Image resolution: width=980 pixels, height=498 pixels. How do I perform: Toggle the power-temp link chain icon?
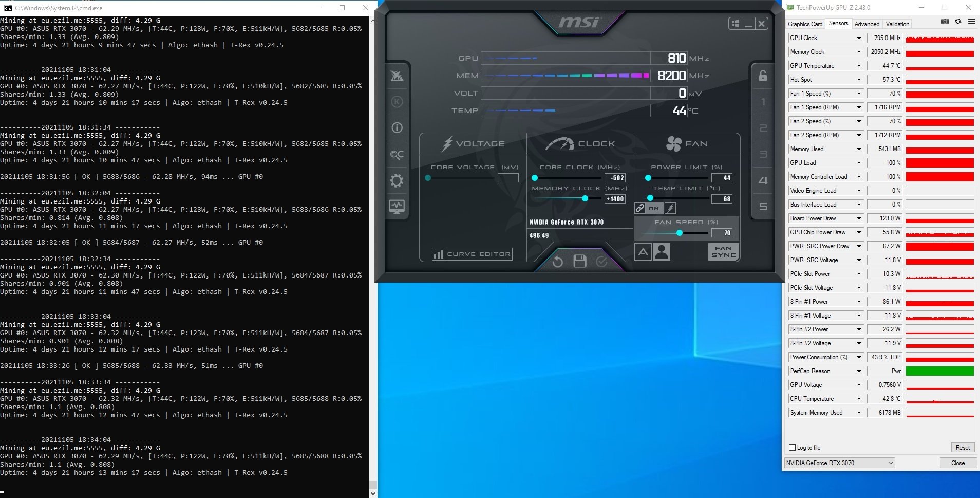(x=640, y=208)
